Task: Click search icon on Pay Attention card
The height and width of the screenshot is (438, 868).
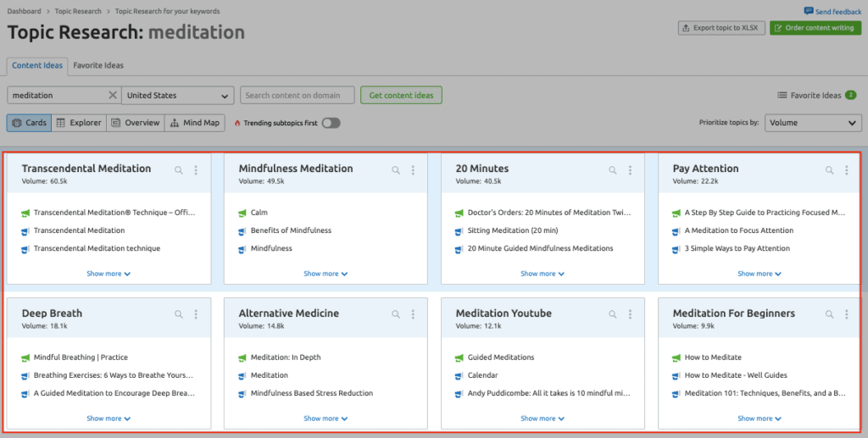Action: coord(830,170)
